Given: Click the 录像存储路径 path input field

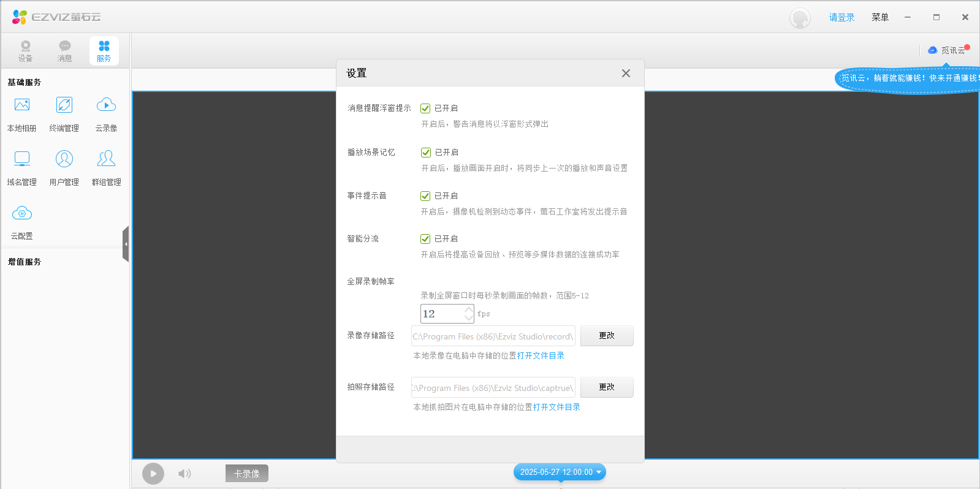Looking at the screenshot, I should pyautogui.click(x=493, y=336).
